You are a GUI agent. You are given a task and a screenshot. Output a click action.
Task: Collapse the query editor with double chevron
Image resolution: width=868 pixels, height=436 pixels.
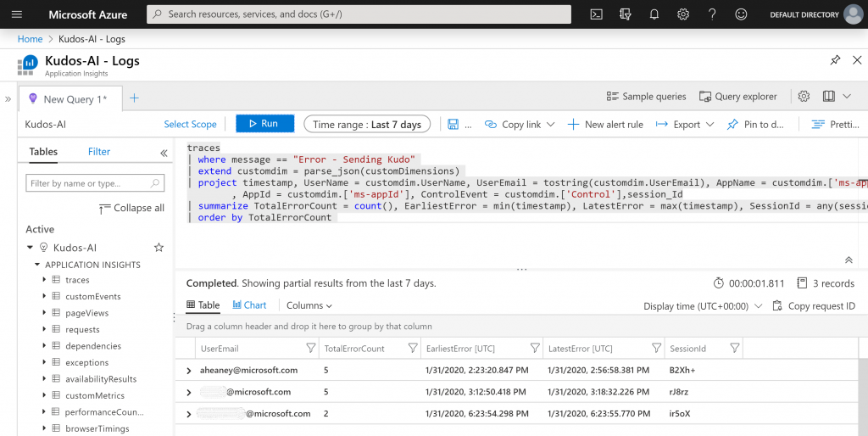click(848, 260)
